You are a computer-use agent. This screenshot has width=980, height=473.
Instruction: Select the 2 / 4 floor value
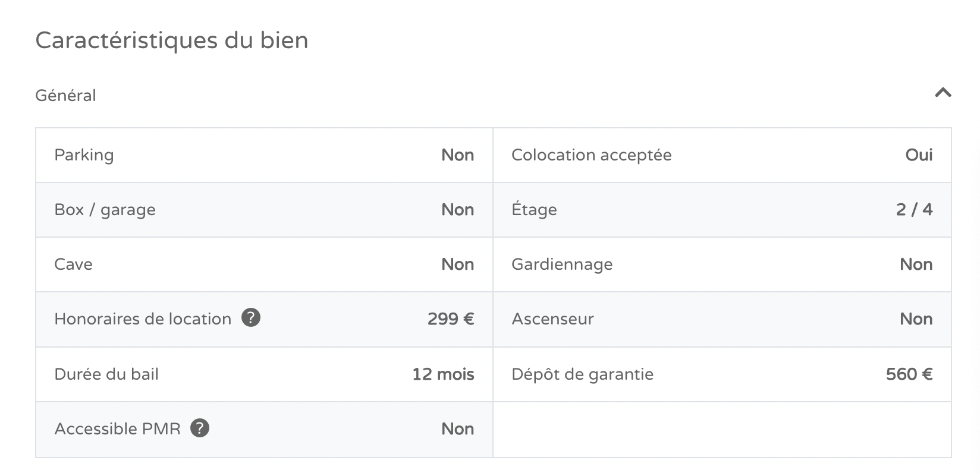(915, 210)
